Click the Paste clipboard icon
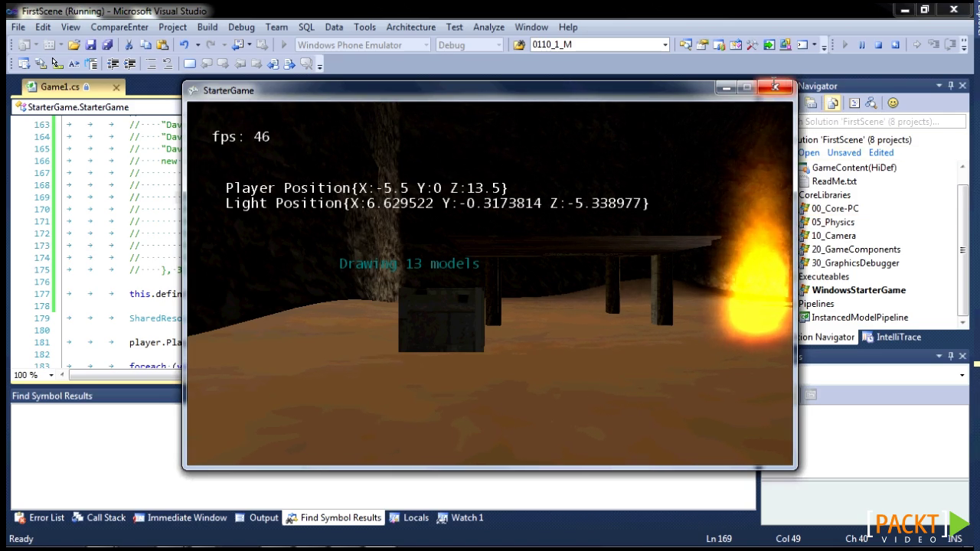Image resolution: width=980 pixels, height=551 pixels. point(163,45)
